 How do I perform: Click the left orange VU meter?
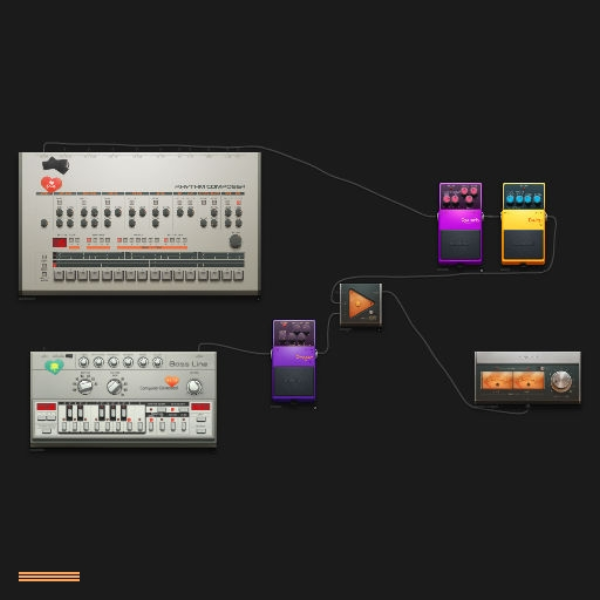pos(496,381)
